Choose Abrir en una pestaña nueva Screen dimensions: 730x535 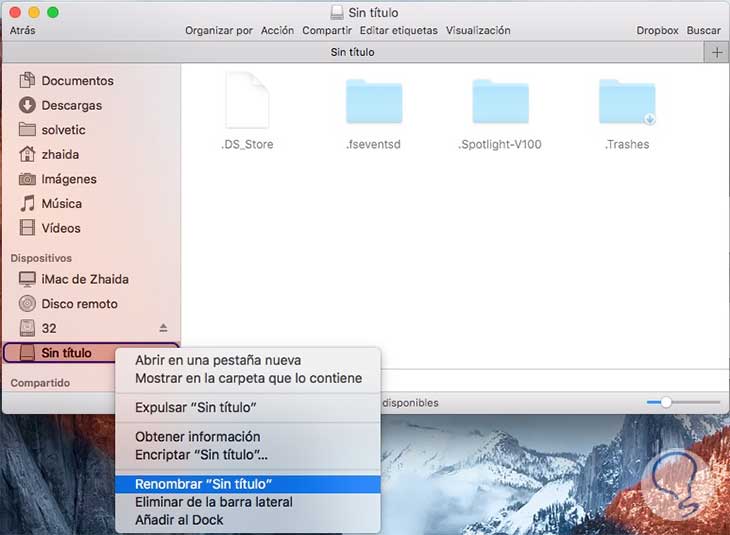tap(248, 360)
